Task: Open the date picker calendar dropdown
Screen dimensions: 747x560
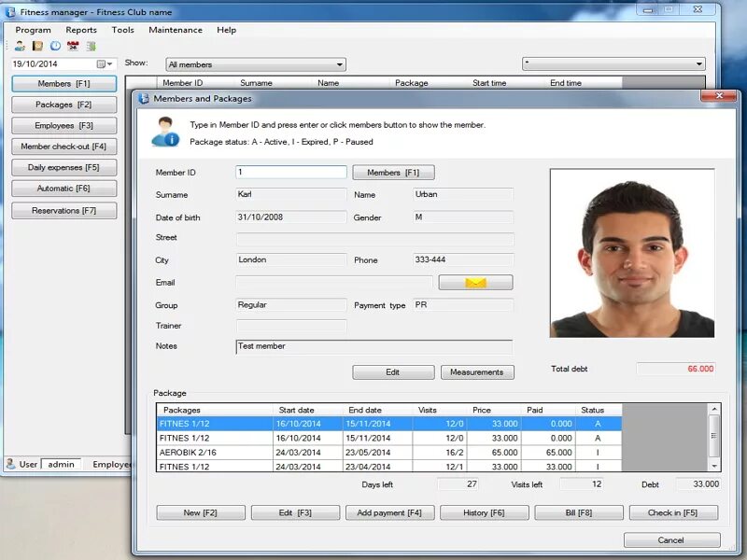Action: [105, 63]
